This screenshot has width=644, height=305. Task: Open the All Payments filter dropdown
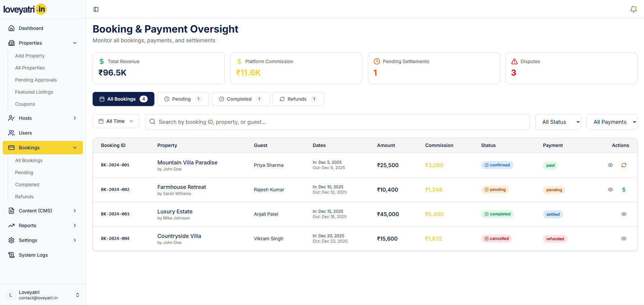click(611, 122)
